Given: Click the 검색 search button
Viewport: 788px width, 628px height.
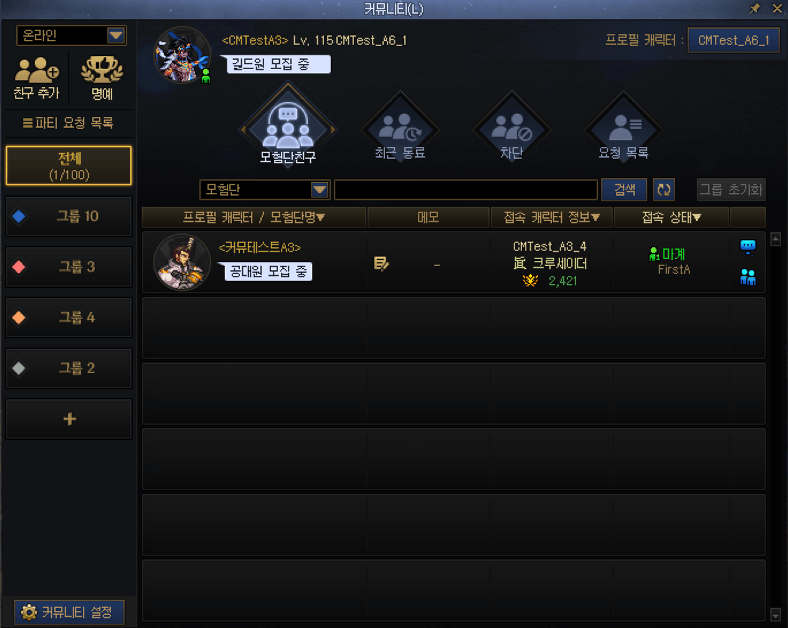Looking at the screenshot, I should click(x=624, y=189).
